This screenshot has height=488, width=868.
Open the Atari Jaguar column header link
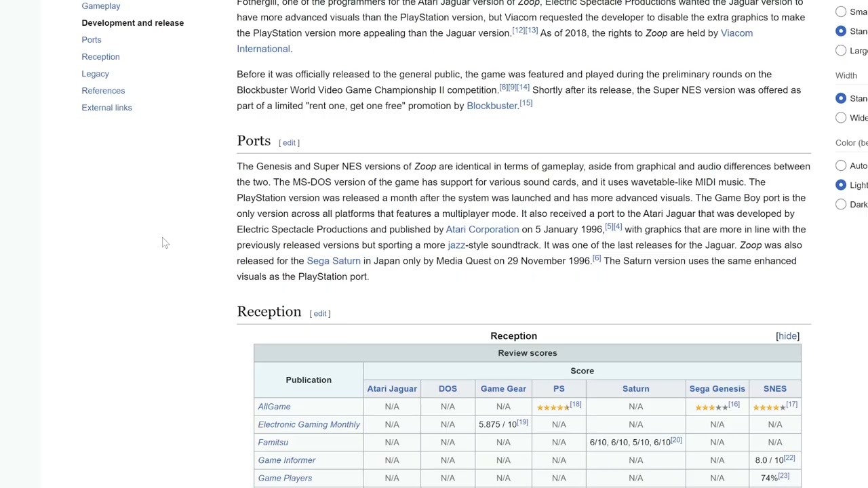[392, 388]
